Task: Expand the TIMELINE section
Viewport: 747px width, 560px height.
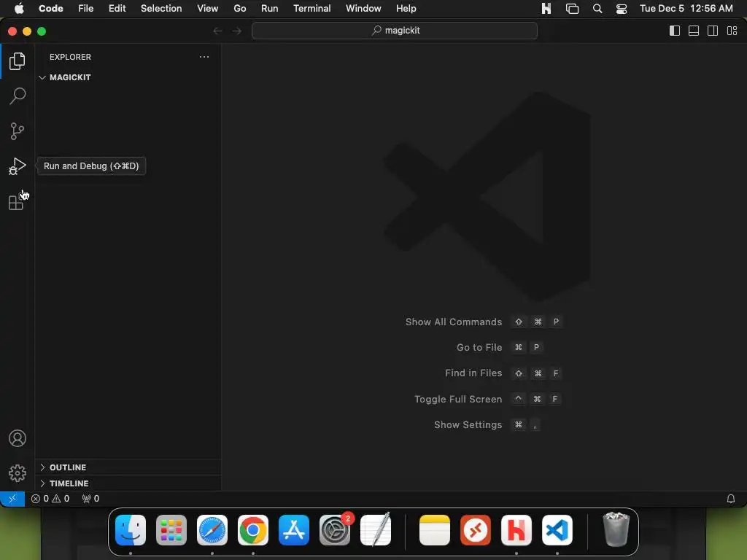Action: pyautogui.click(x=128, y=483)
